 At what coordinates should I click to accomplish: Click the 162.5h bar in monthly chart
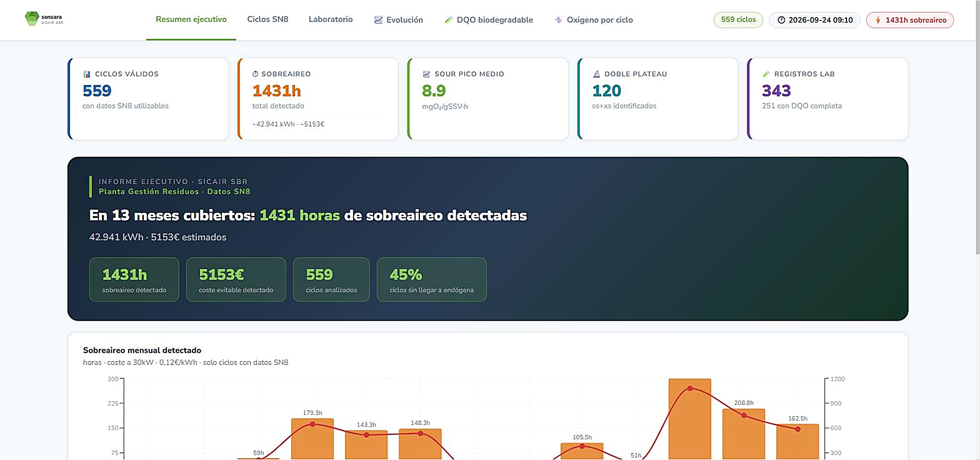tap(798, 442)
